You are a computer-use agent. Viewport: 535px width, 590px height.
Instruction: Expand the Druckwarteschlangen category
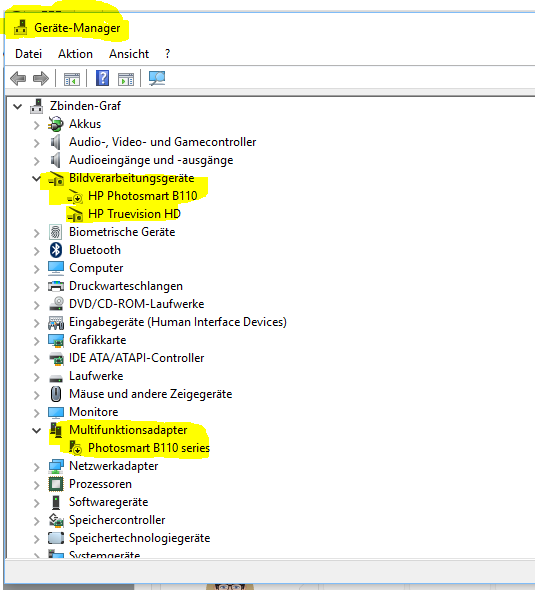point(36,287)
